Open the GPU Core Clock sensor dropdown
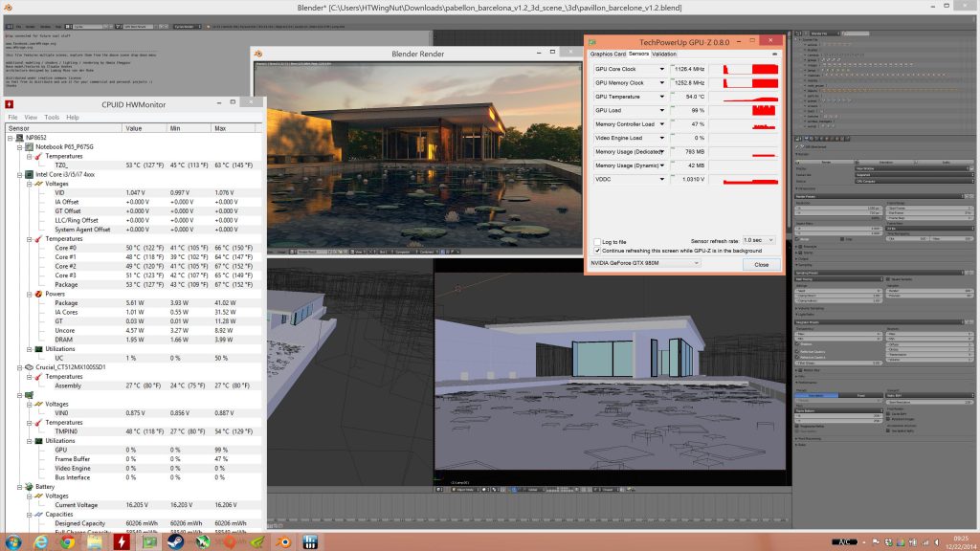The image size is (980, 551). (662, 69)
